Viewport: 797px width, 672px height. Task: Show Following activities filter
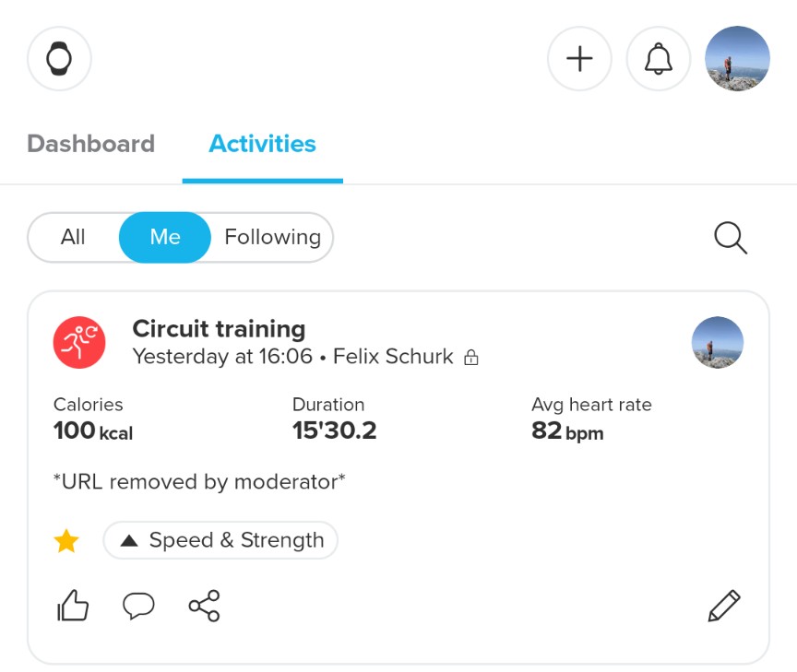point(272,237)
